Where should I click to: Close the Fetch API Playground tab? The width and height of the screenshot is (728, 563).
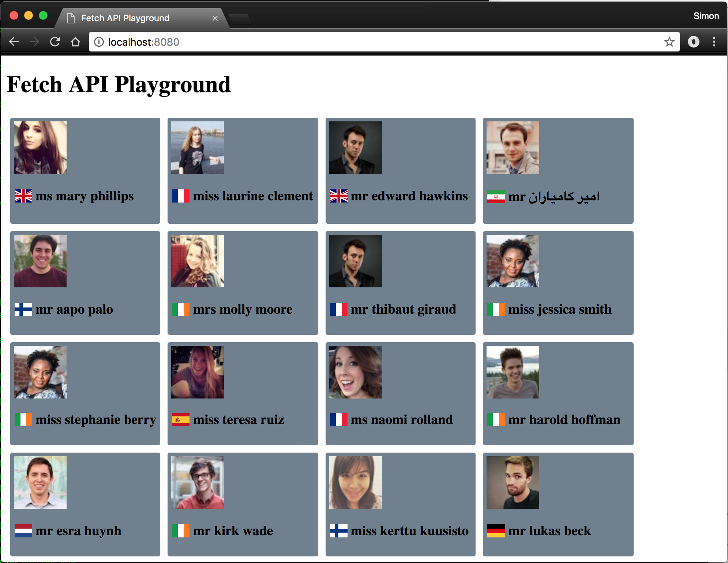(215, 18)
